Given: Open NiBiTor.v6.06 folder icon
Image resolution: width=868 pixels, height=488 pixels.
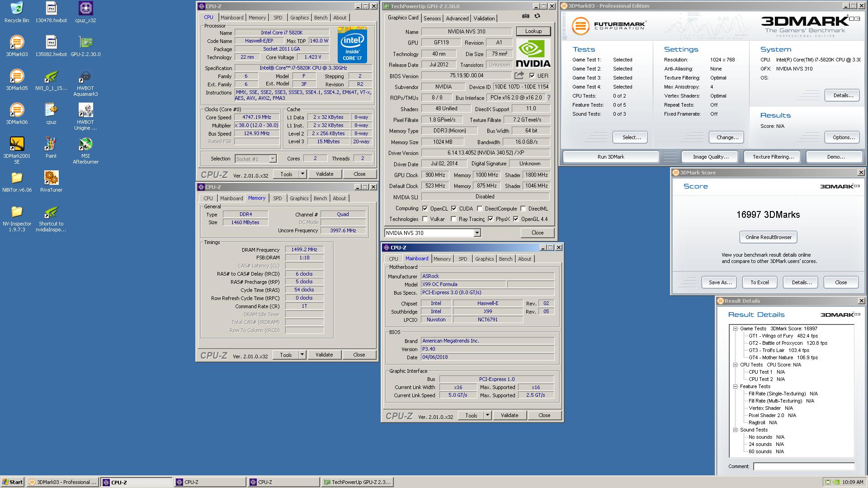Looking at the screenshot, I should (x=17, y=182).
